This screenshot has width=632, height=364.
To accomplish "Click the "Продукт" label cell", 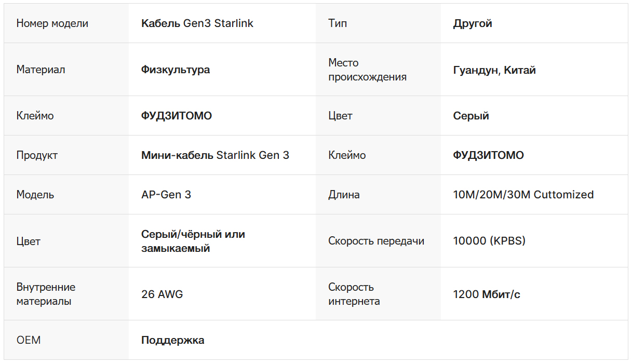I will [37, 155].
